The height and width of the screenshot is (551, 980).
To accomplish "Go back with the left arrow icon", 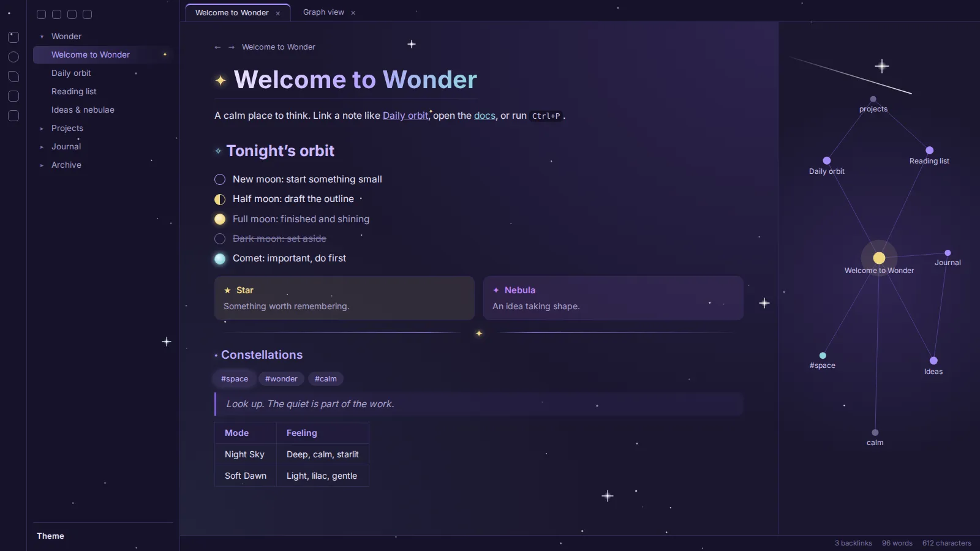I will 217,47.
